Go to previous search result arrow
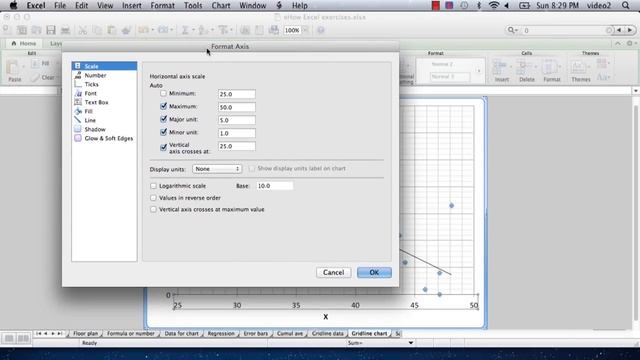This screenshot has height=360, width=640. click(619, 30)
